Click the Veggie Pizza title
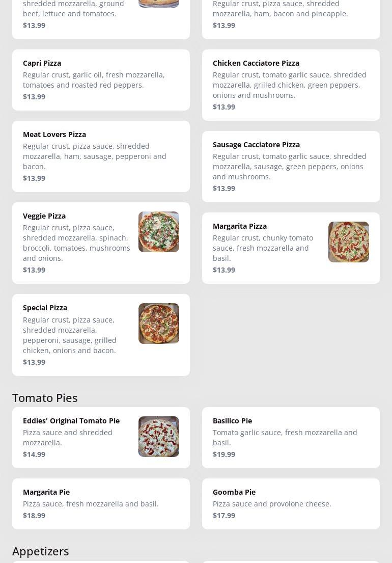Screen dimensions: 392x563 (44, 216)
